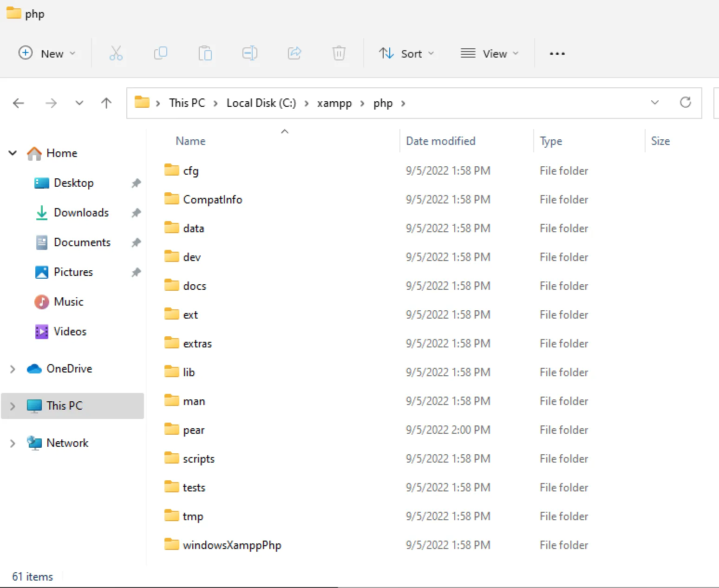Select Network in the navigation pane
The image size is (719, 588).
[x=67, y=443]
